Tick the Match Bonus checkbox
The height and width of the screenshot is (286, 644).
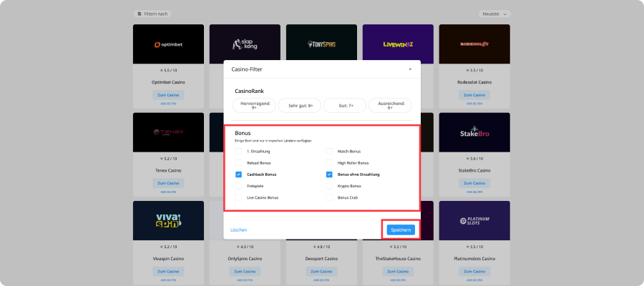(x=329, y=152)
